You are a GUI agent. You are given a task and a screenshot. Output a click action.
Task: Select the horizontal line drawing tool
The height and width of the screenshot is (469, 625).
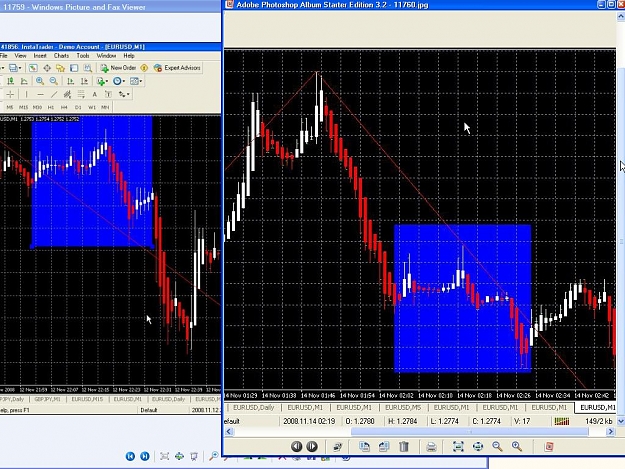tap(40, 94)
